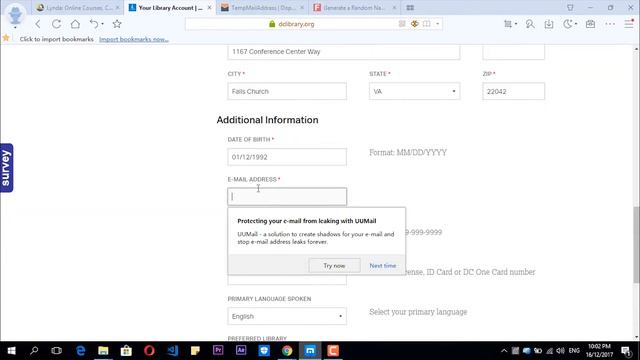
Task: Open the toolbox briefcase icon
Action: [590, 24]
